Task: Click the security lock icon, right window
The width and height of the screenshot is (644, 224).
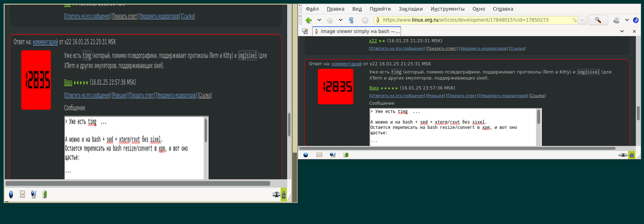Action: pyautogui.click(x=631, y=155)
